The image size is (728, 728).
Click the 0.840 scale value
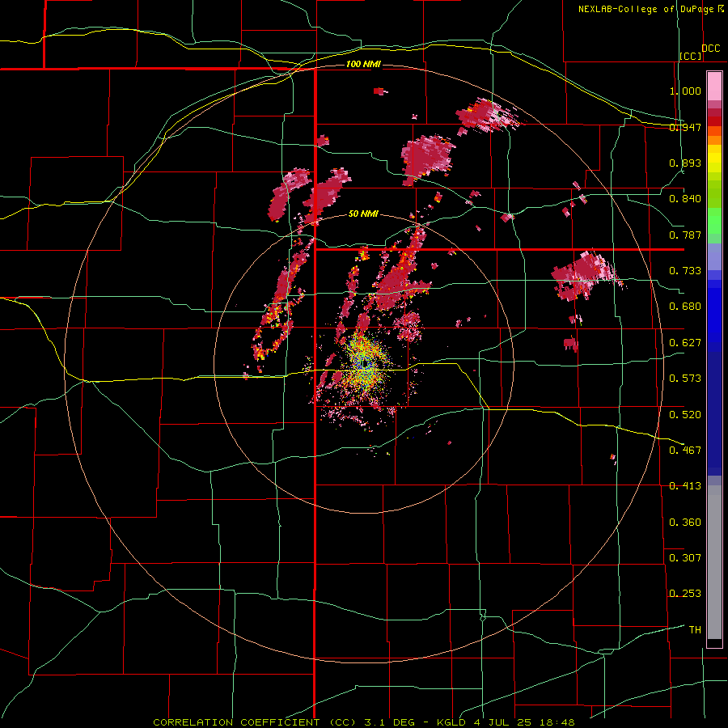[x=685, y=199]
